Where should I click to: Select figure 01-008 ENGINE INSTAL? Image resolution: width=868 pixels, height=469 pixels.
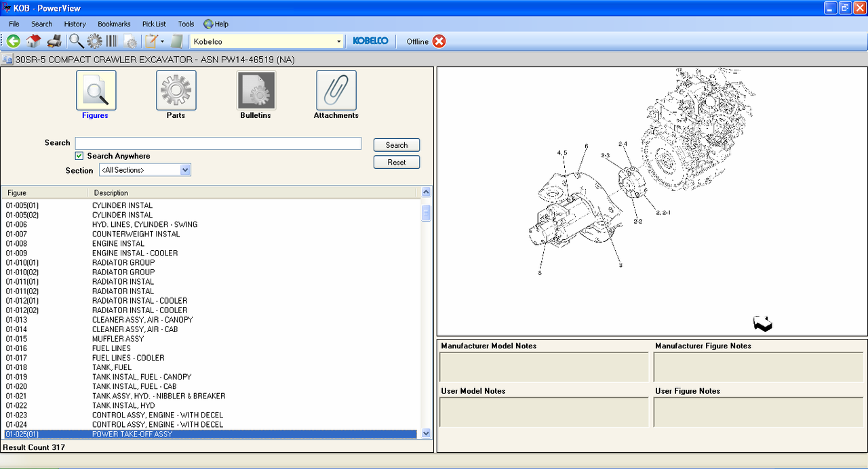211,243
